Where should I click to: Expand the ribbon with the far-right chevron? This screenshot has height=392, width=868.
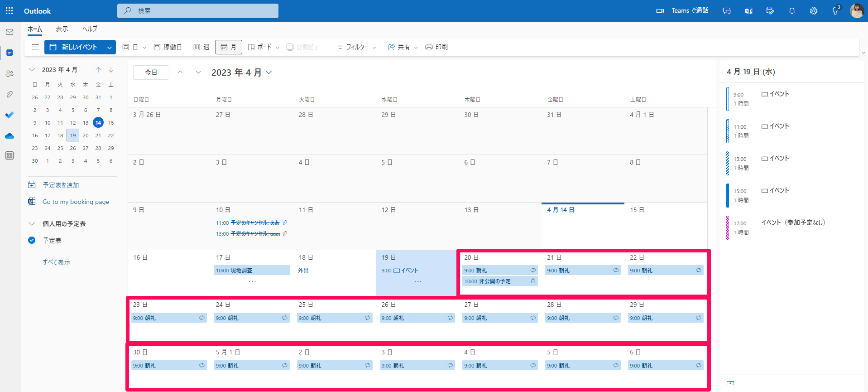pos(863,53)
